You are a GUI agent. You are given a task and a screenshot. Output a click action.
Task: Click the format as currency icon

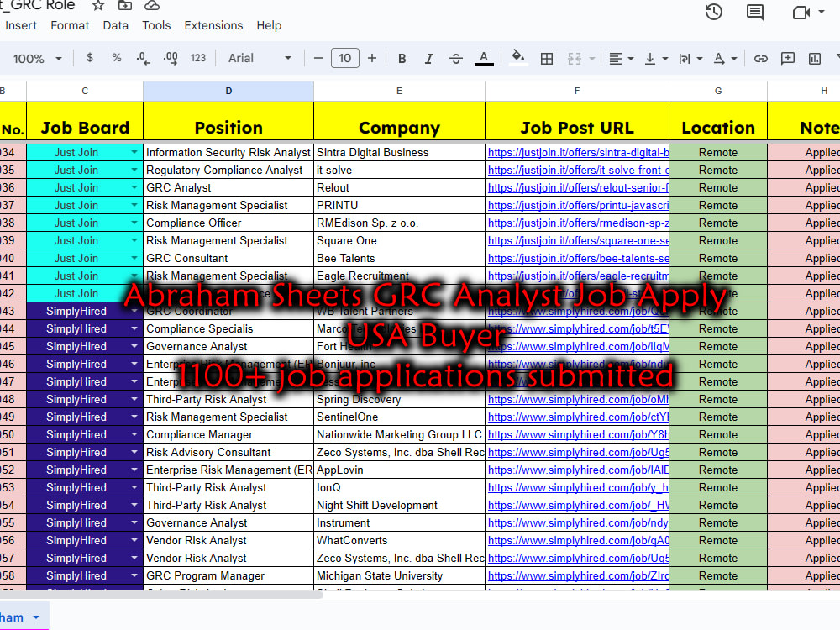coord(89,59)
